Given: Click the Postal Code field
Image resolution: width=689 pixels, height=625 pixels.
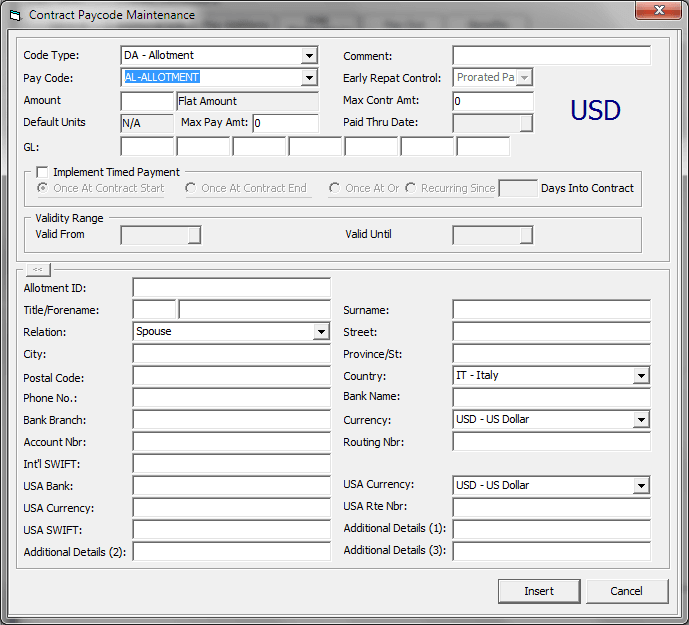Looking at the screenshot, I should (232, 377).
